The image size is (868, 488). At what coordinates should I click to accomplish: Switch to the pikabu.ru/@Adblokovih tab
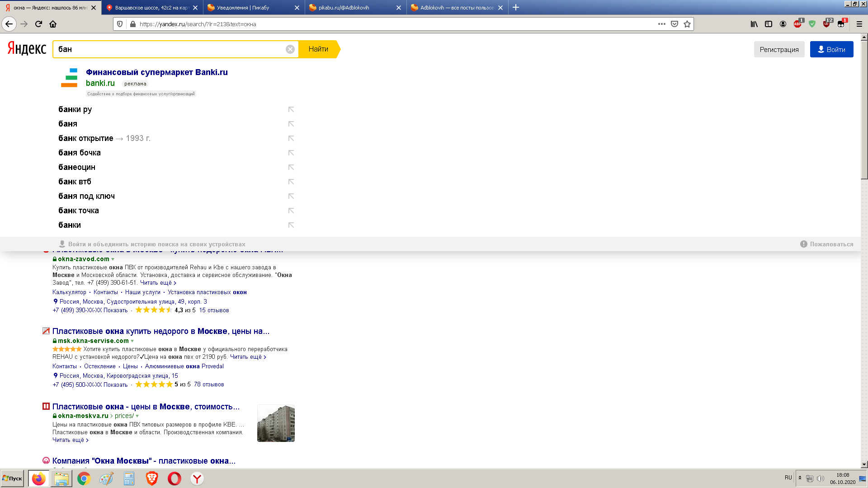tap(355, 8)
